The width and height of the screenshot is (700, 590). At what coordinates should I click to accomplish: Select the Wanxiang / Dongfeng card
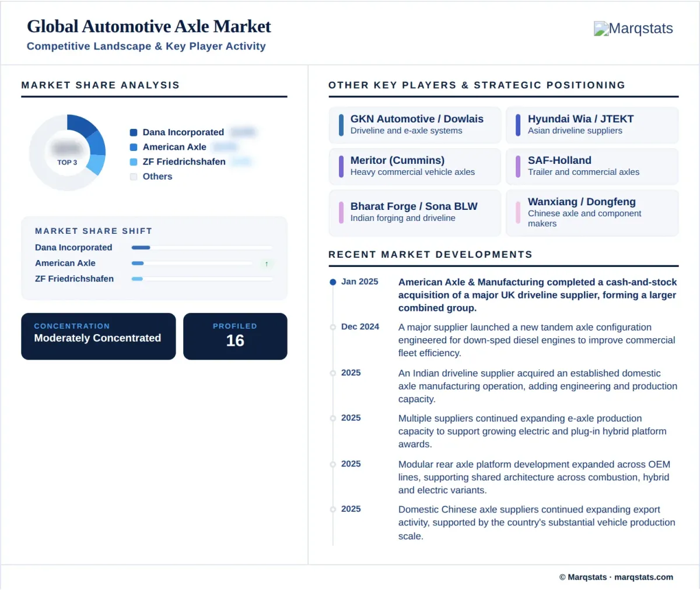click(x=592, y=213)
